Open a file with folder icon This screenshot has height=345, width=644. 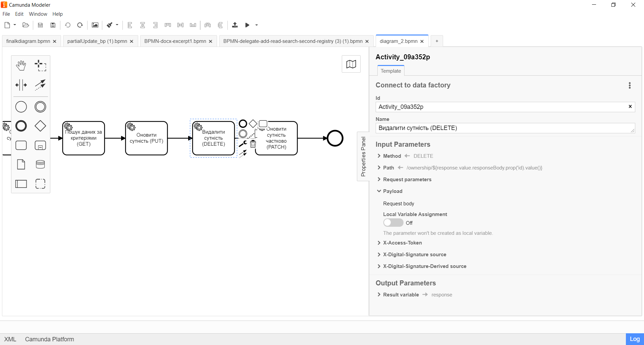coord(25,25)
